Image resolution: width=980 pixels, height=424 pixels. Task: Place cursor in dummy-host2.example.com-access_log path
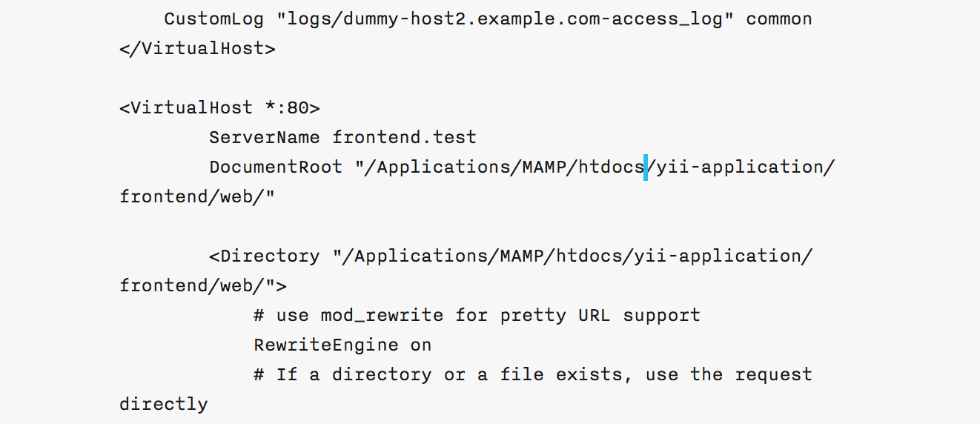pos(504,19)
